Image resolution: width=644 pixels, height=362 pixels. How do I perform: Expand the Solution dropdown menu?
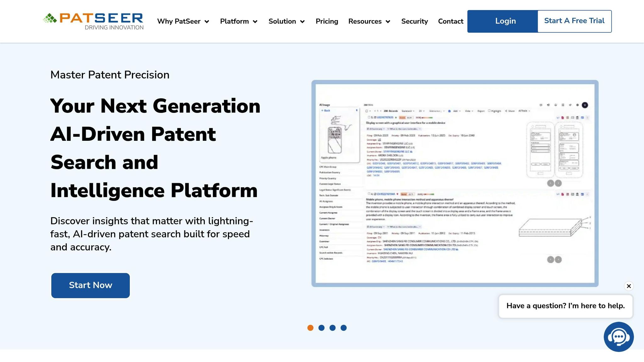coord(286,21)
